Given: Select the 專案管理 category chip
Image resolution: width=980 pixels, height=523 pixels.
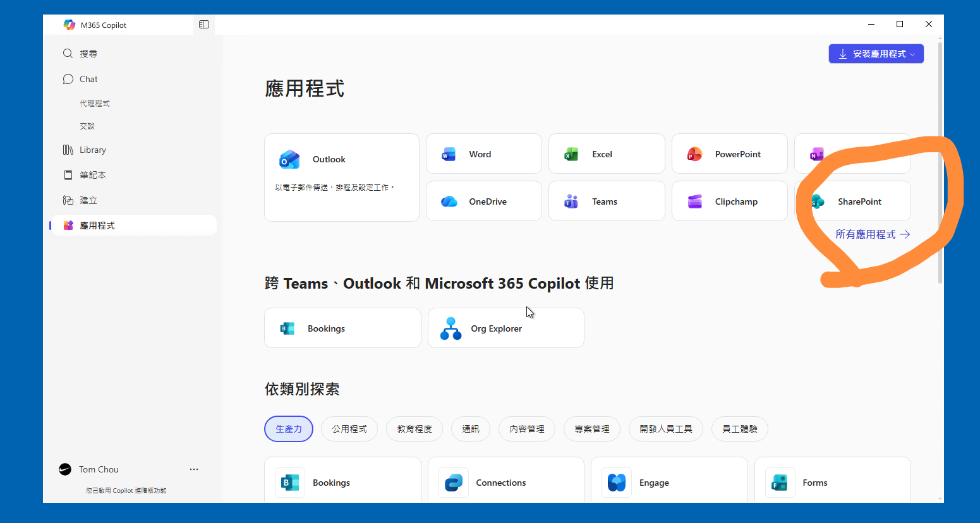Looking at the screenshot, I should 592,429.
